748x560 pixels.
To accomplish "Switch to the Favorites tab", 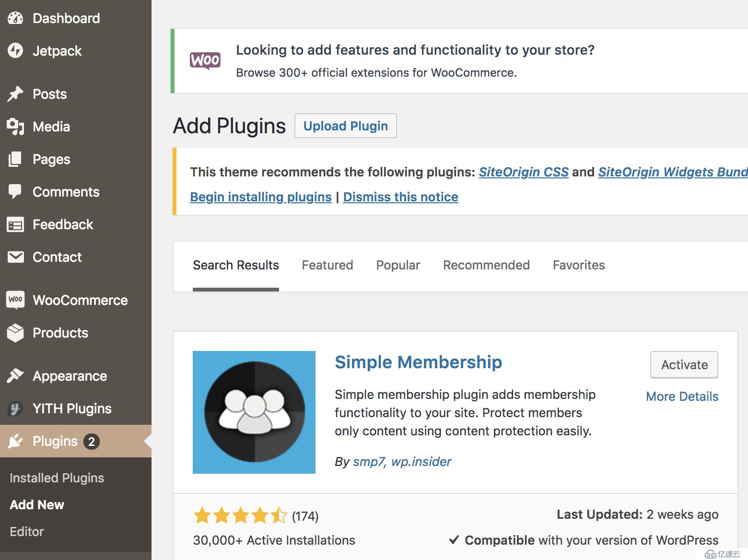I will 579,265.
